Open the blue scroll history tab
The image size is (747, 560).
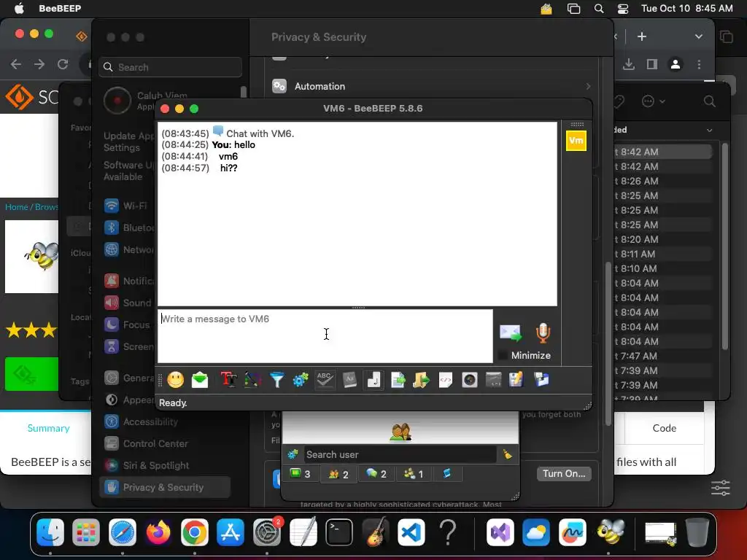(x=447, y=474)
